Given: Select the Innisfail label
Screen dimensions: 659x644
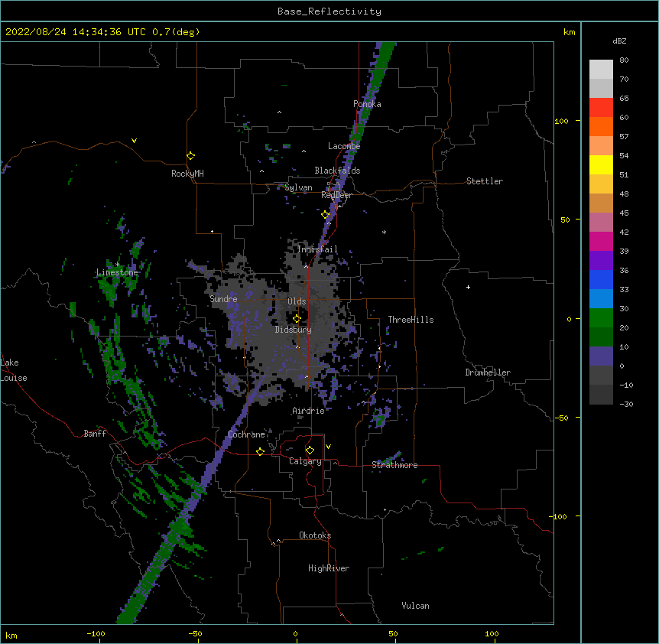Looking at the screenshot, I should coord(317,249).
